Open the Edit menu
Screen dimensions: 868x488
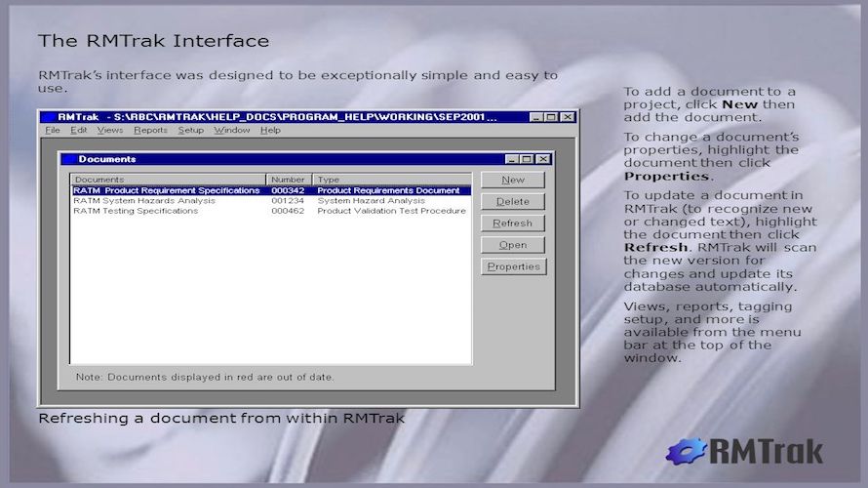[78, 130]
